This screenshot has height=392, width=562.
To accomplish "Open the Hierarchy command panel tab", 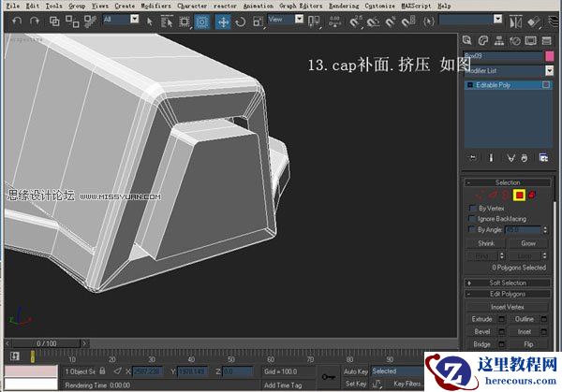I will point(499,40).
